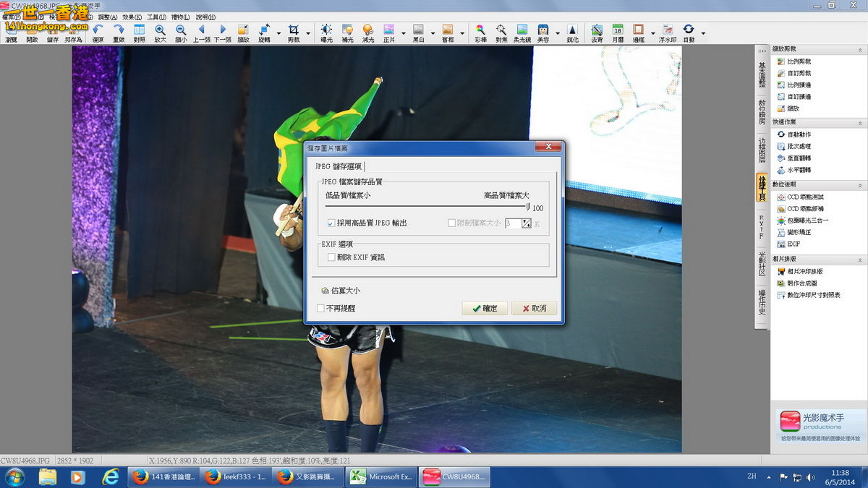Image resolution: width=868 pixels, height=488 pixels.
Task: Select the 彩棒 color wand icon
Action: (x=480, y=33)
